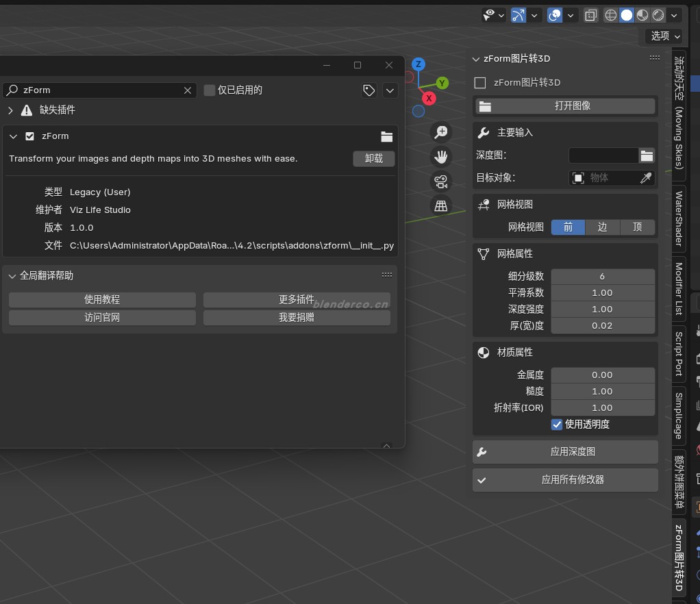Open the gizmo options dropdown arrow

click(x=534, y=15)
